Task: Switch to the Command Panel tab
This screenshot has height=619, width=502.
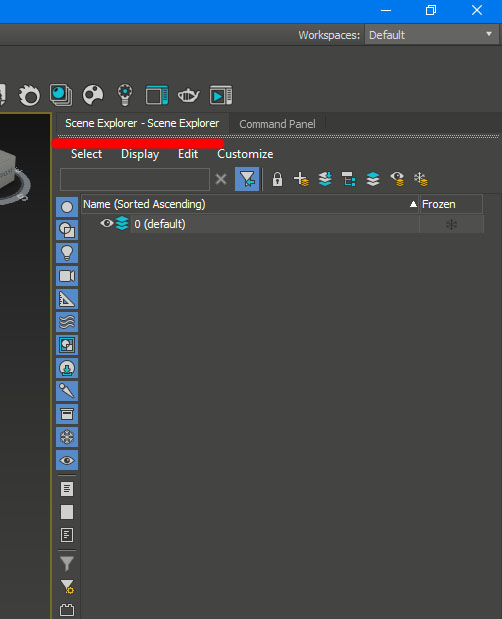Action: (277, 124)
